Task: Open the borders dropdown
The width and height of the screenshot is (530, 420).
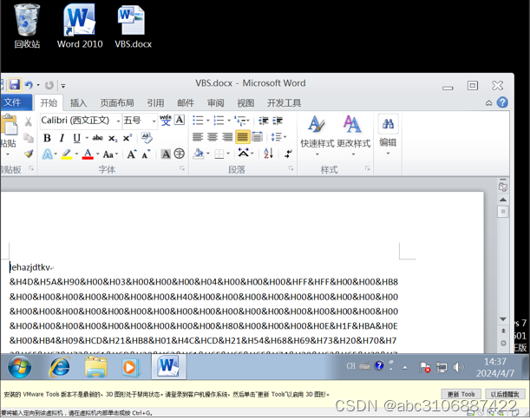Action: pos(228,154)
